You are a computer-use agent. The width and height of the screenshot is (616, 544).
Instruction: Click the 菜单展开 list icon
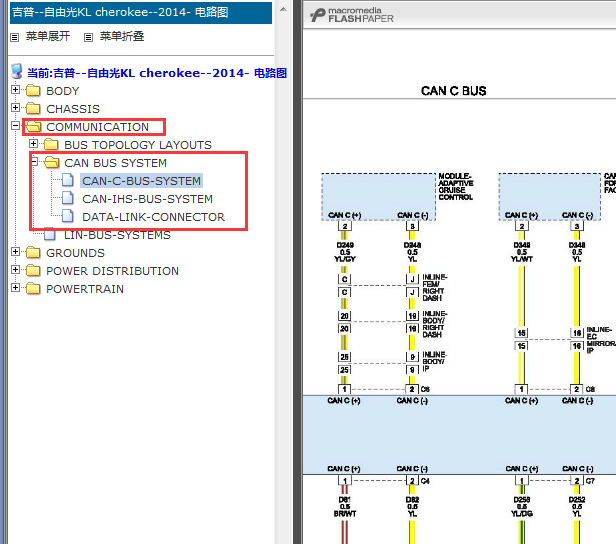point(15,38)
